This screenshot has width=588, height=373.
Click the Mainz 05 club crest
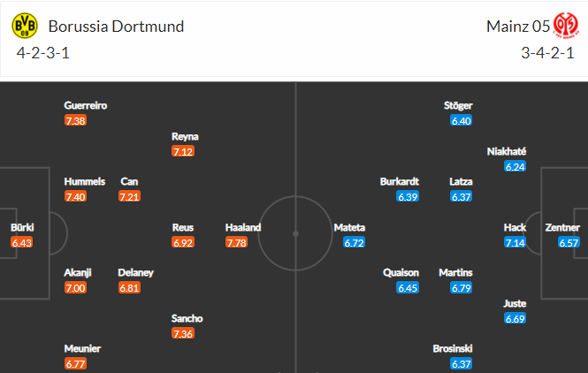566,26
